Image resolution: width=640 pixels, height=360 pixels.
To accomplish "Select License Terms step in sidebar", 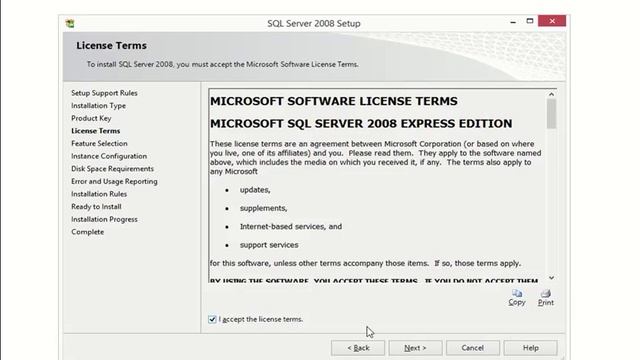I will pos(96,131).
